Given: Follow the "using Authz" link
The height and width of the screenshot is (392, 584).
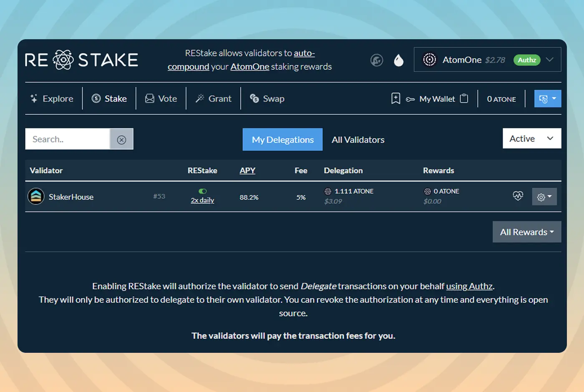Looking at the screenshot, I should [469, 286].
